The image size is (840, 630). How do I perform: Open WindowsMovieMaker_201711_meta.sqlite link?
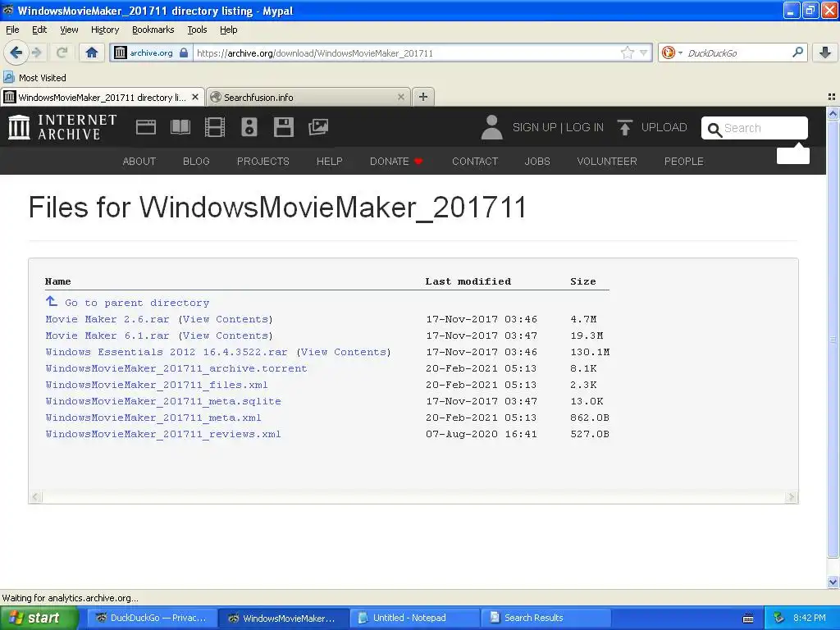pos(163,401)
